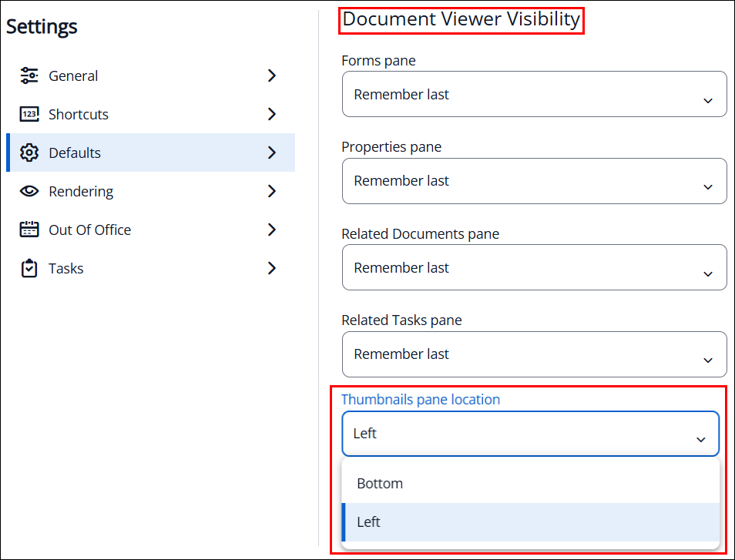
Task: Click the chevron beside Out Of Office
Action: (272, 230)
